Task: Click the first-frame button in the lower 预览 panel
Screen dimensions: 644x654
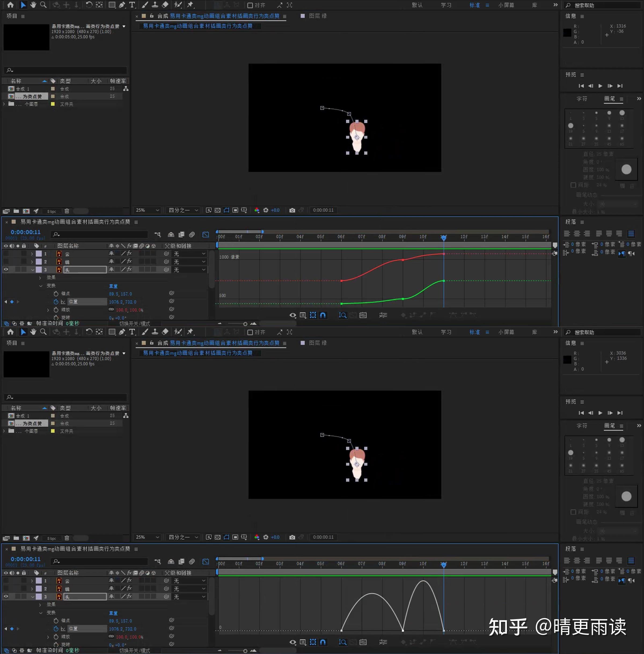Action: point(581,413)
